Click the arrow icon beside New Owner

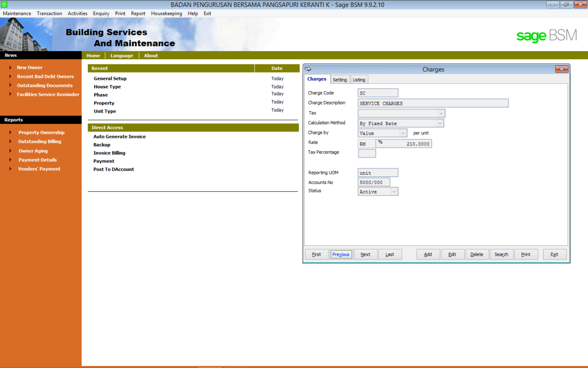point(11,67)
